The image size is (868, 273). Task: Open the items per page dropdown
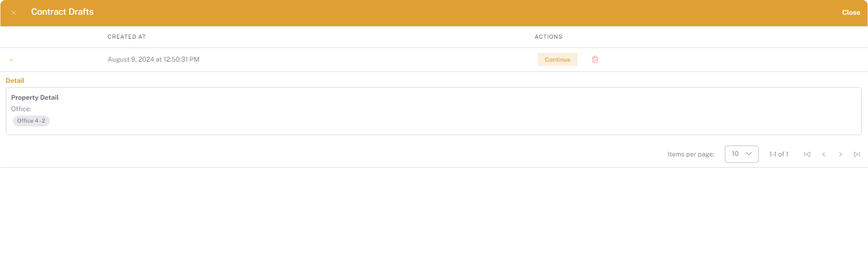coord(742,154)
